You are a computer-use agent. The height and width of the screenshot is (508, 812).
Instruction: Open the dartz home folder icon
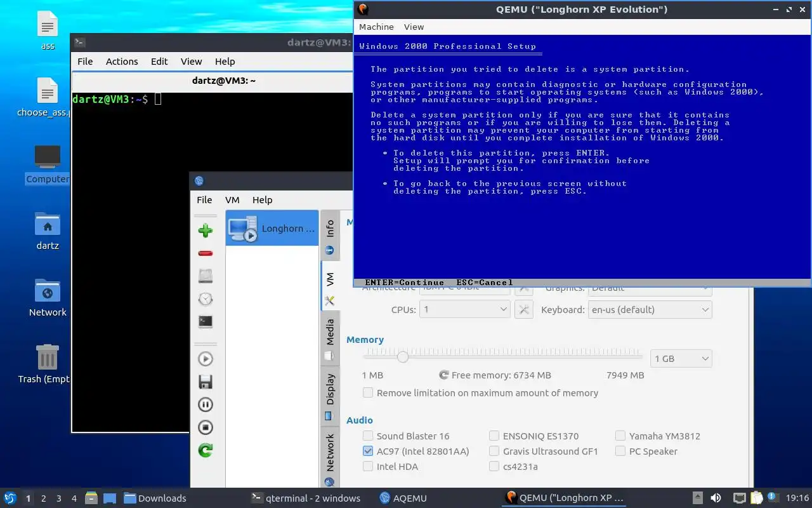click(x=48, y=231)
